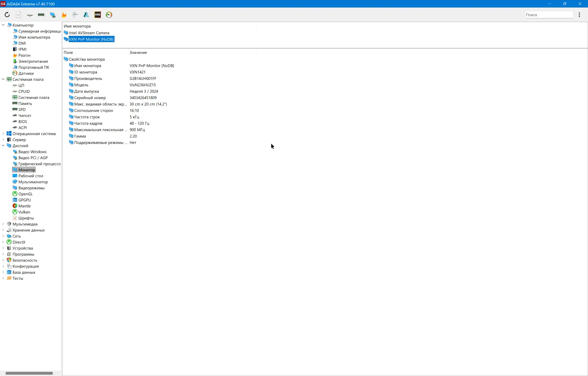The height and width of the screenshot is (376, 588).
Task: Expand the DirectX tree node
Action: tap(3, 242)
